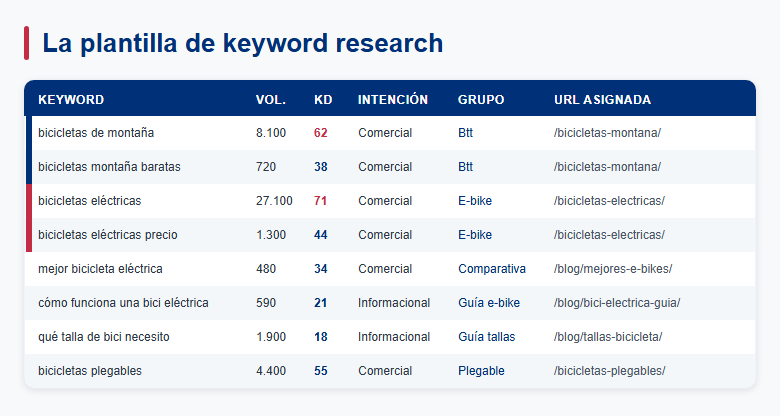Select the 'bicicletas plegables' keyword cell

point(90,371)
